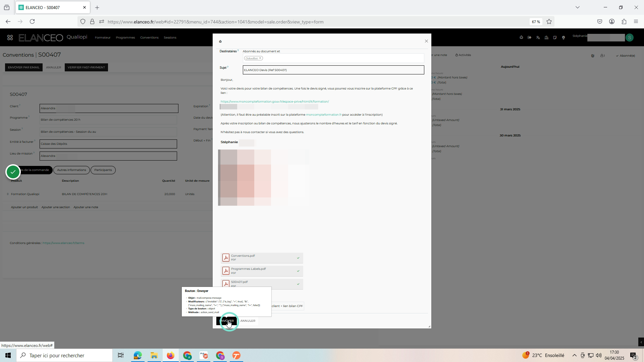Open general conditions elanceo.fr/terms link
Screen dimensions: 644x362
pos(63,243)
